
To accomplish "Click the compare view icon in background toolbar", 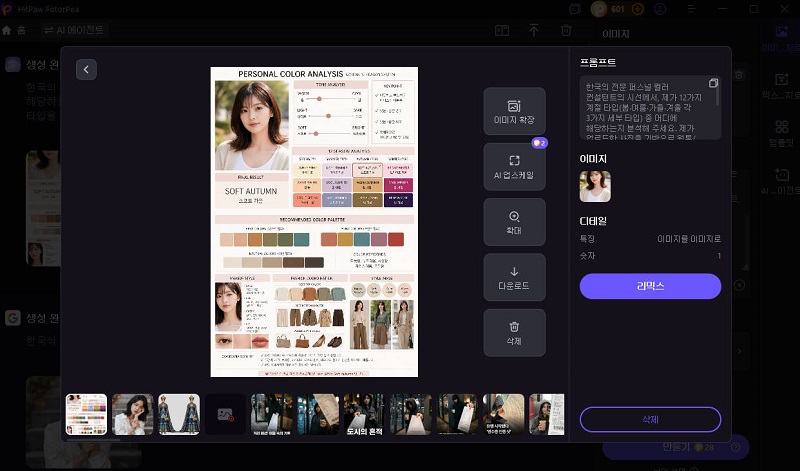I will coord(502,31).
